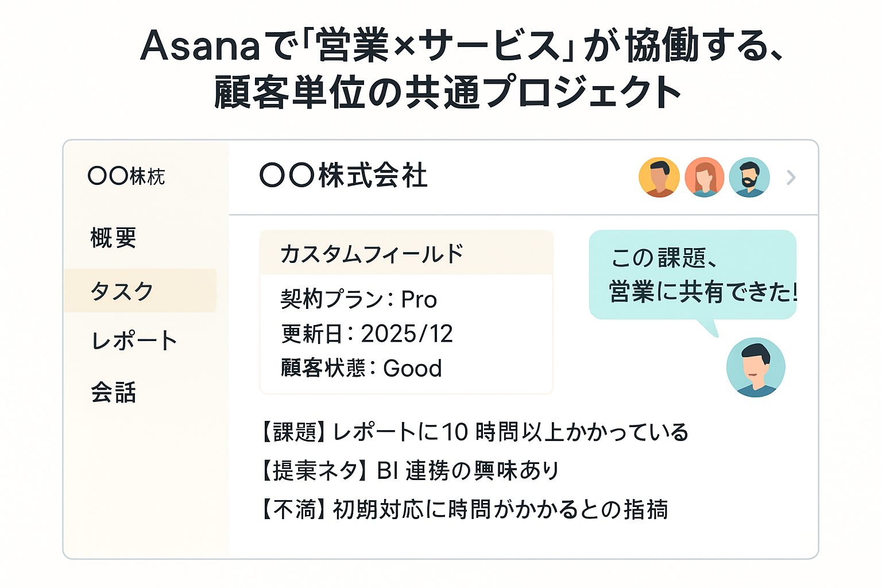The width and height of the screenshot is (882, 588).
Task: Open the 【課題】 report time task
Action: (x=474, y=432)
